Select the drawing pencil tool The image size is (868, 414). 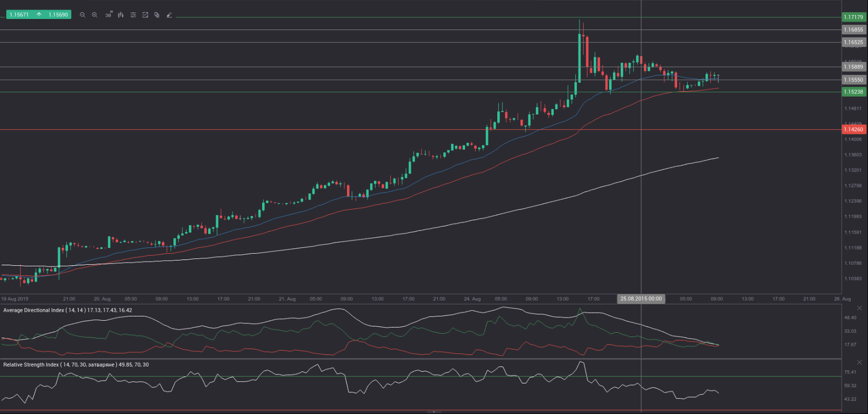169,15
